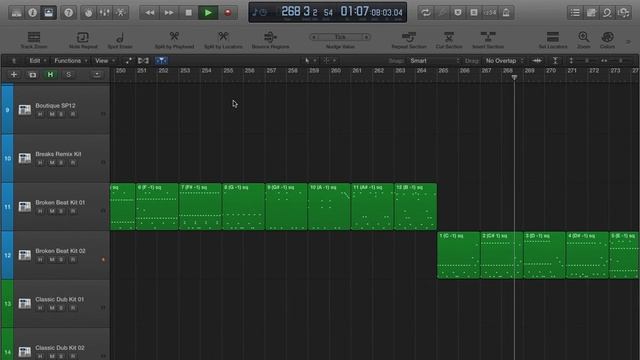
Task: Open the Drag No Overlap dropdown
Action: click(x=504, y=61)
